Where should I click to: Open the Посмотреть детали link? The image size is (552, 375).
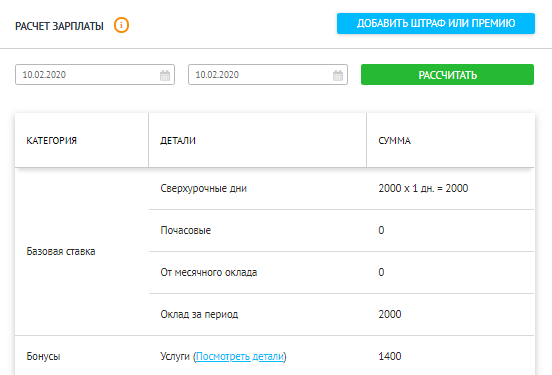click(240, 356)
